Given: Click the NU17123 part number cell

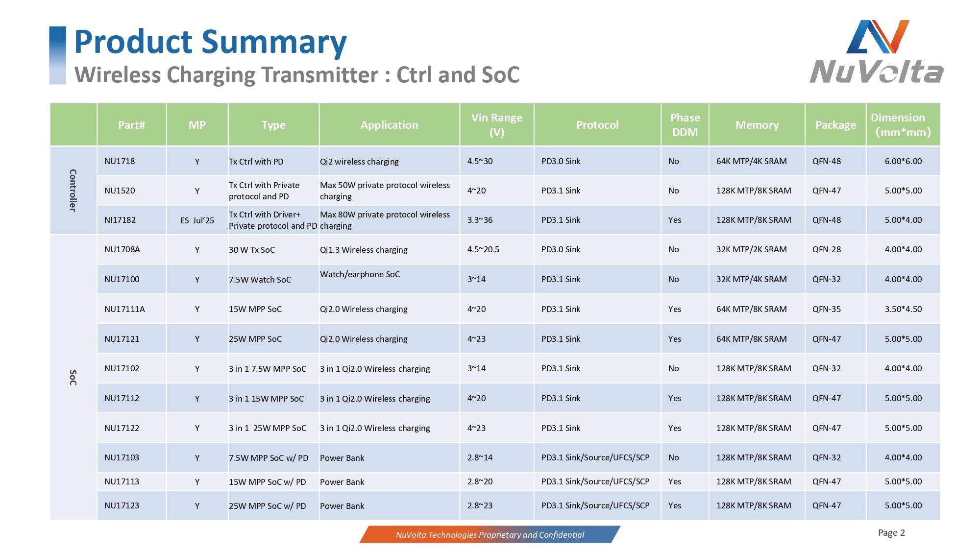Looking at the screenshot, I should point(122,505).
